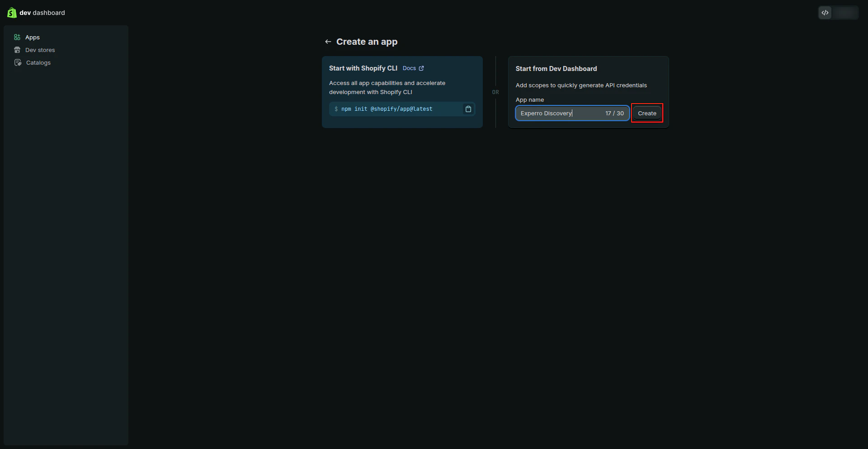868x449 pixels.
Task: Click the Create an app page title
Action: 367,42
